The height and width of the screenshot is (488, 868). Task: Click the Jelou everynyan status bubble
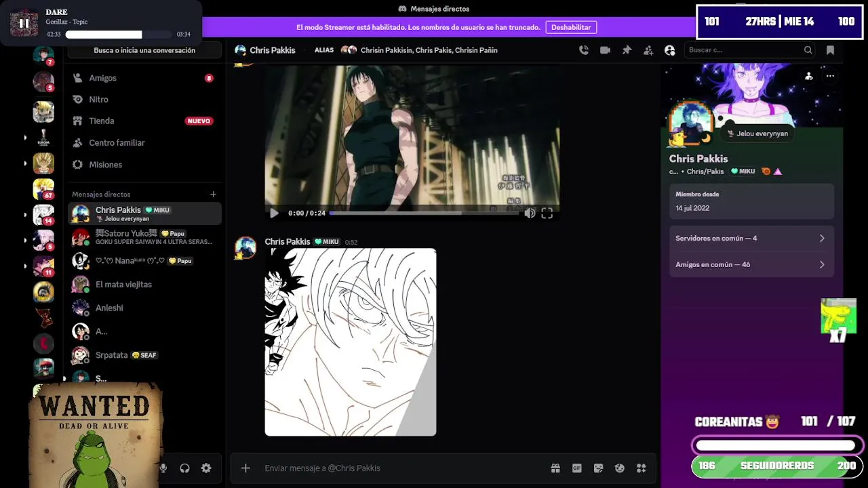pos(757,134)
